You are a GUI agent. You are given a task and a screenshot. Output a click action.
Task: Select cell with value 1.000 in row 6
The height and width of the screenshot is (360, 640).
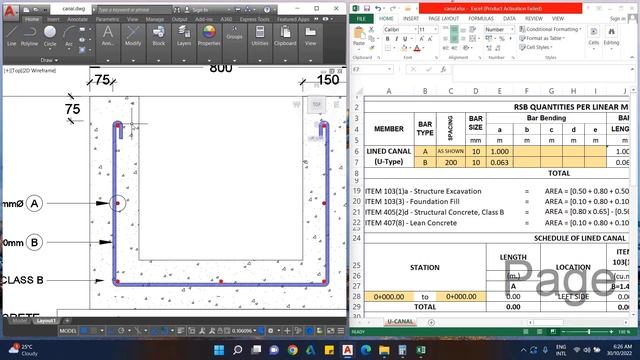pos(500,151)
